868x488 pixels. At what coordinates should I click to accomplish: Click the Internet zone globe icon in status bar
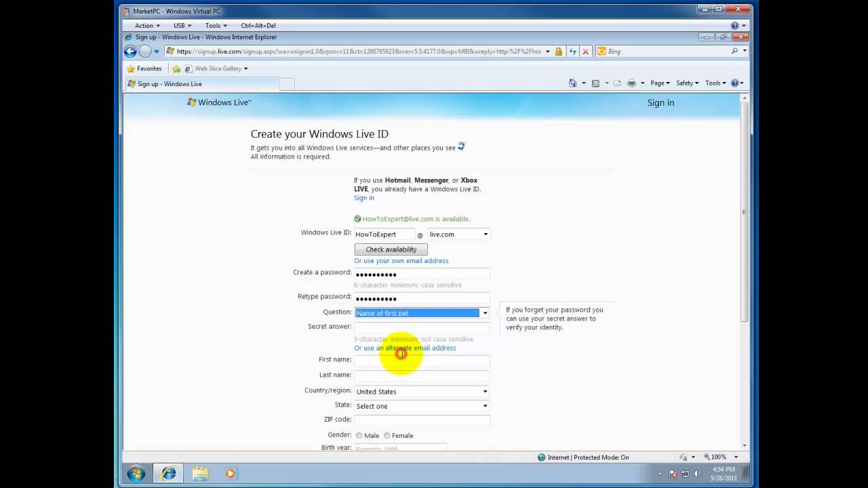pyautogui.click(x=541, y=457)
